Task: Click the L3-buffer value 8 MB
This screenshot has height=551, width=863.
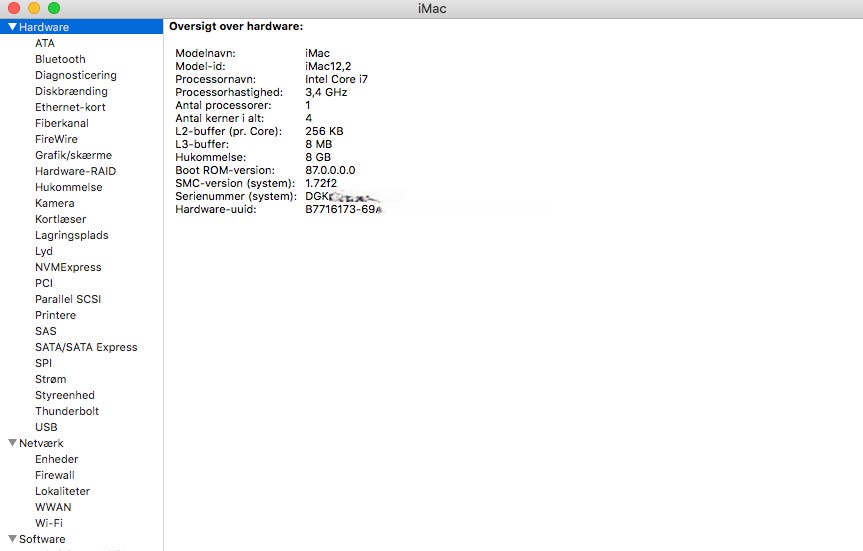Action: 319,144
